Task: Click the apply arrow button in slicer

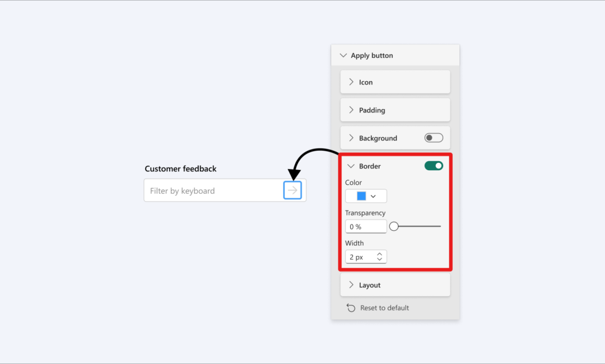Action: pos(292,190)
